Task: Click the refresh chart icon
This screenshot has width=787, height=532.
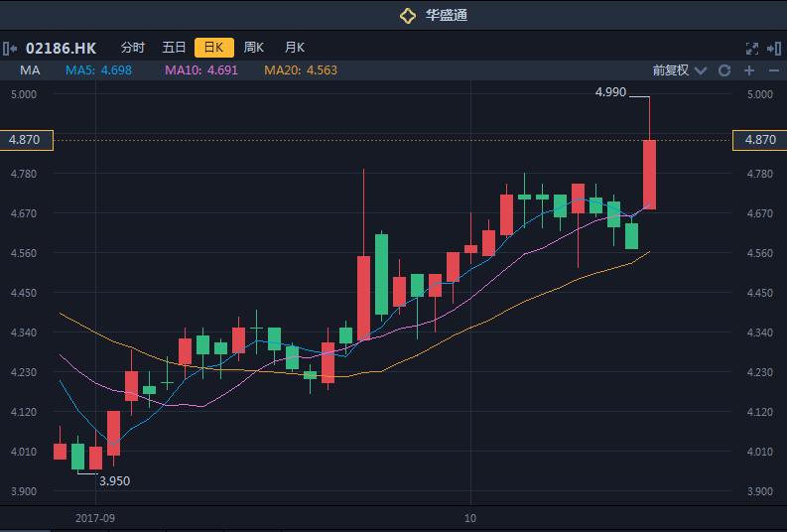Action: [x=724, y=70]
